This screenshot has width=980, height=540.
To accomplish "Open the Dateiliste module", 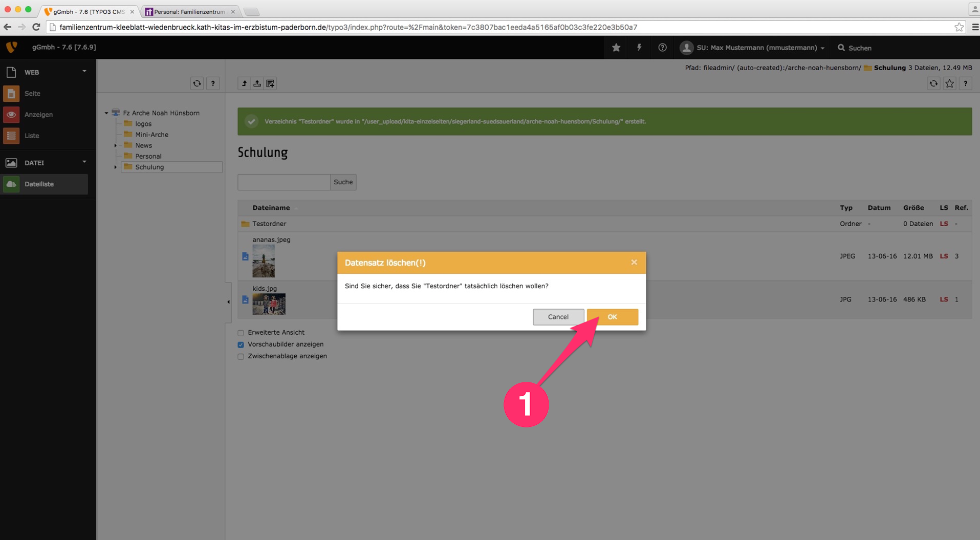I will [39, 184].
